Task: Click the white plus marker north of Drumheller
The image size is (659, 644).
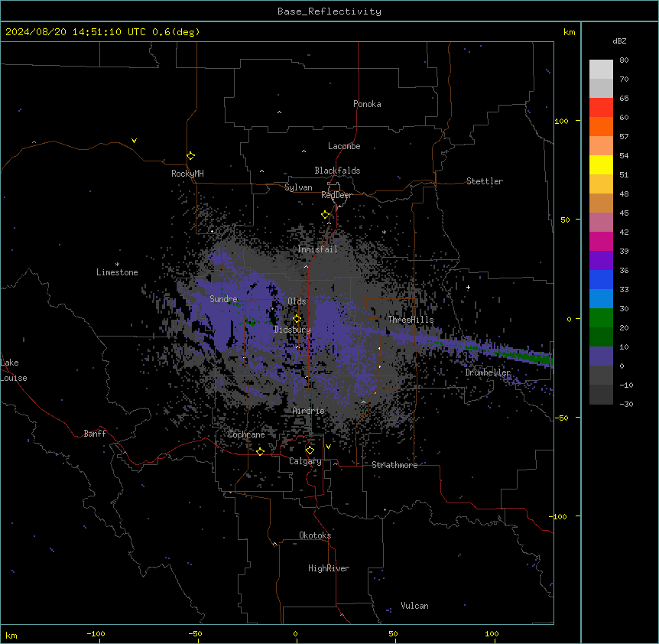Action: click(x=468, y=287)
